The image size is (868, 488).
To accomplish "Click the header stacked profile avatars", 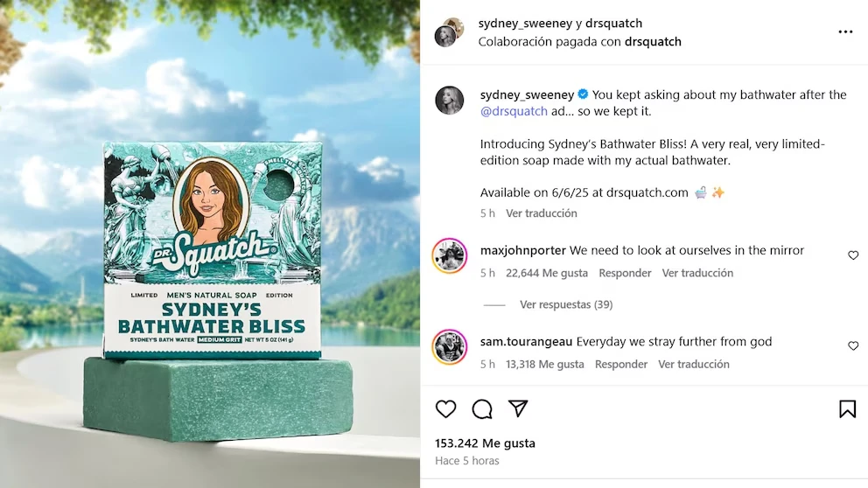I will click(449, 32).
